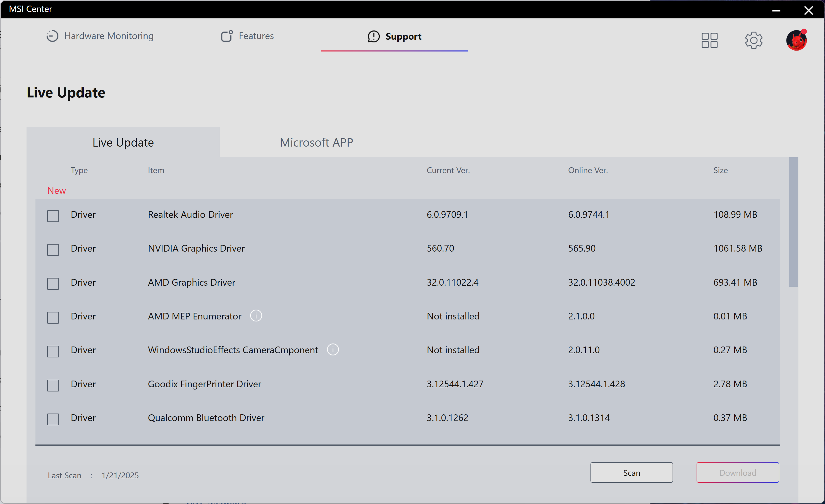The height and width of the screenshot is (504, 825).
Task: Tick the AMD Graphics Driver checkbox
Action: click(53, 284)
